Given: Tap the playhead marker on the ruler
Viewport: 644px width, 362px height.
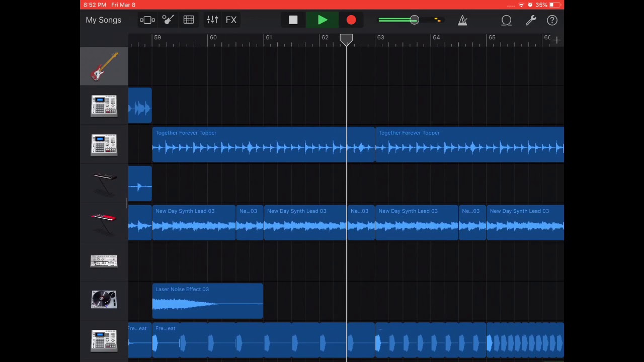Looking at the screenshot, I should point(346,40).
